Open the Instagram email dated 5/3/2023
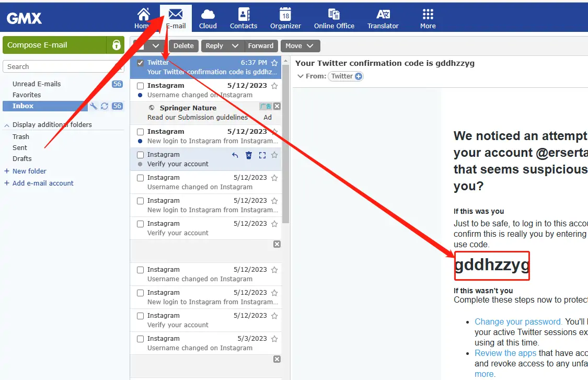 pyautogui.click(x=205, y=343)
